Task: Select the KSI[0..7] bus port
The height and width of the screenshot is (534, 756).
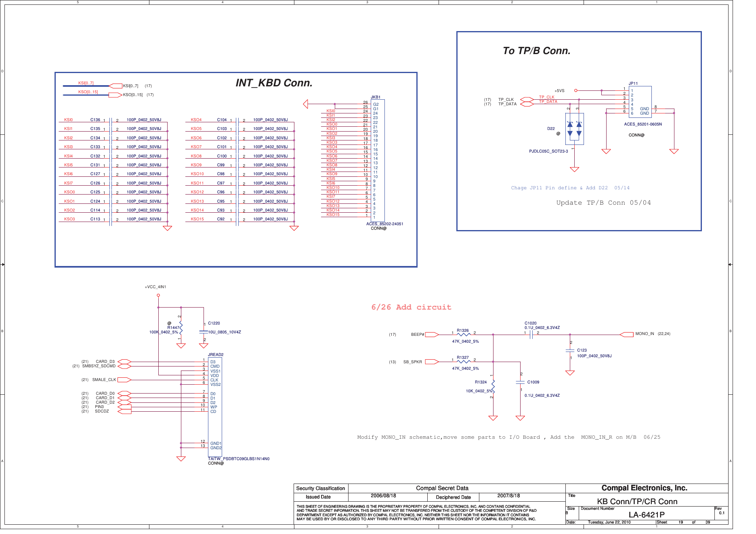Action: coord(116,86)
